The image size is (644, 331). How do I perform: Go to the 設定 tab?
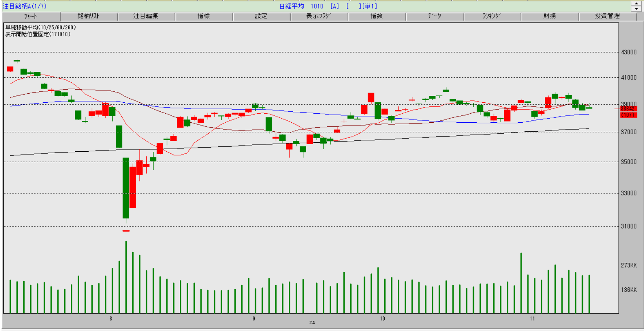(x=261, y=16)
